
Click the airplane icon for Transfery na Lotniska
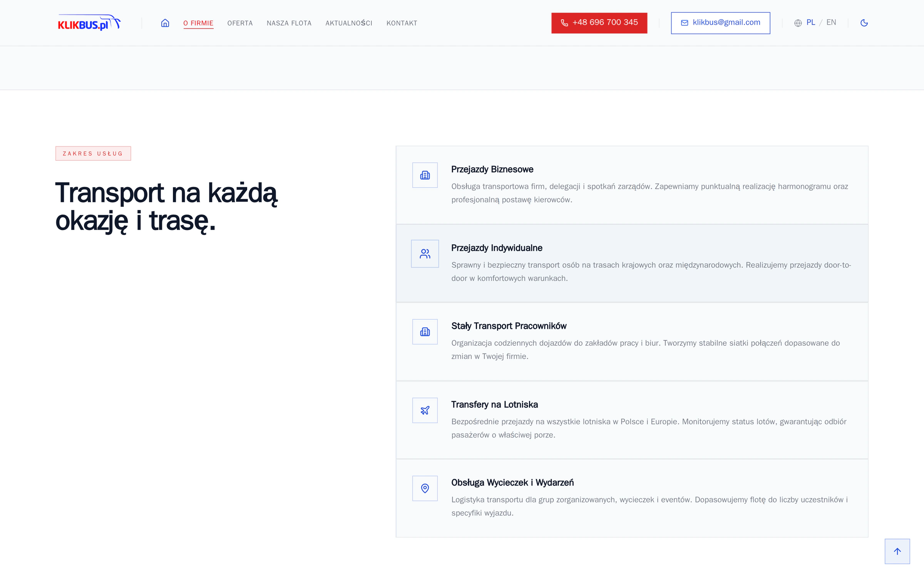(425, 410)
